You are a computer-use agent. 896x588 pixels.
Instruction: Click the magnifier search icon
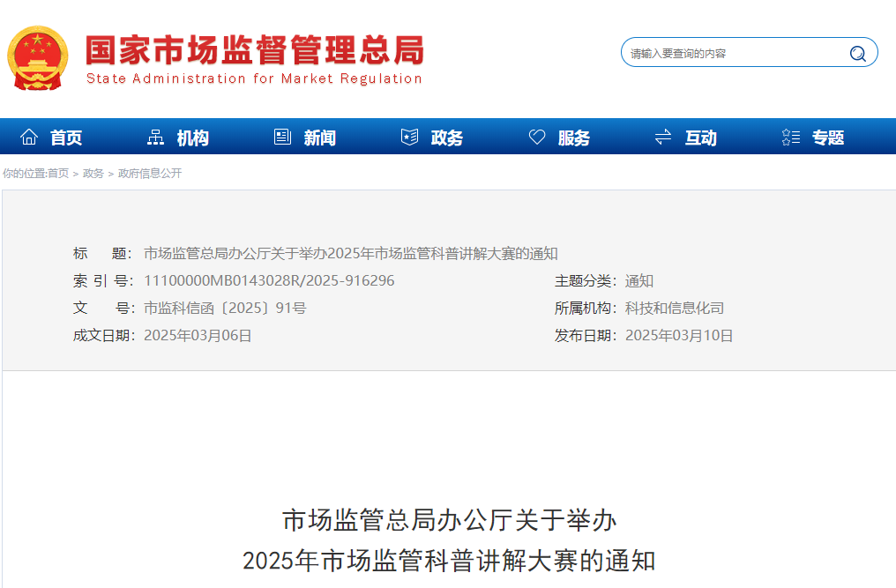tap(858, 53)
